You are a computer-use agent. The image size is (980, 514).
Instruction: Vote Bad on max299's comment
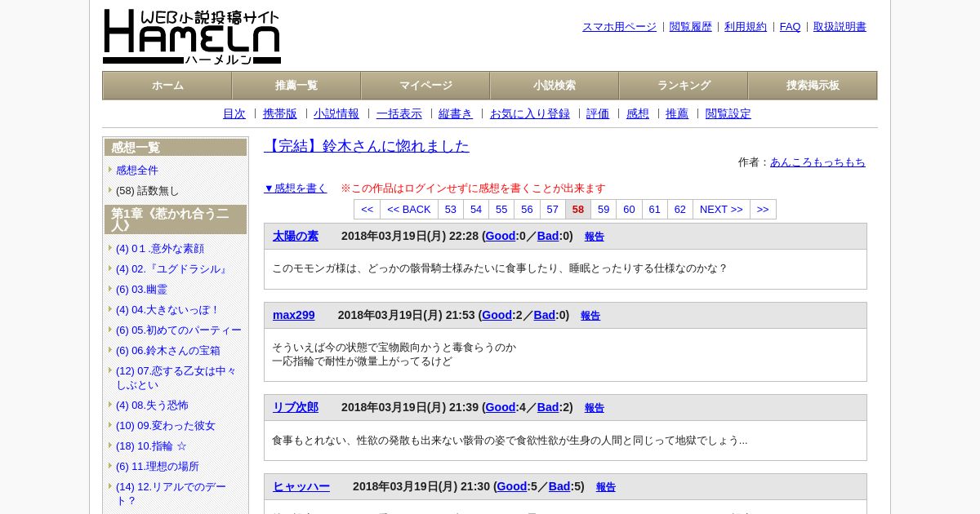545,315
